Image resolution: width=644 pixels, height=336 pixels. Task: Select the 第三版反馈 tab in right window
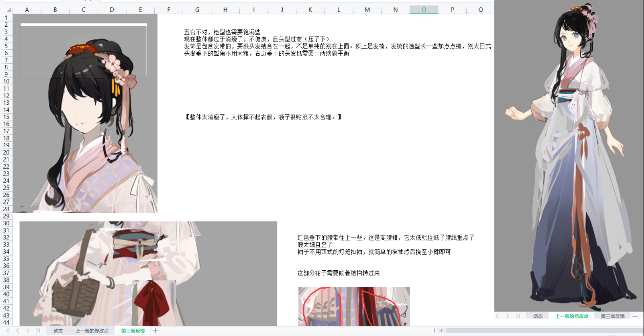coord(612,316)
